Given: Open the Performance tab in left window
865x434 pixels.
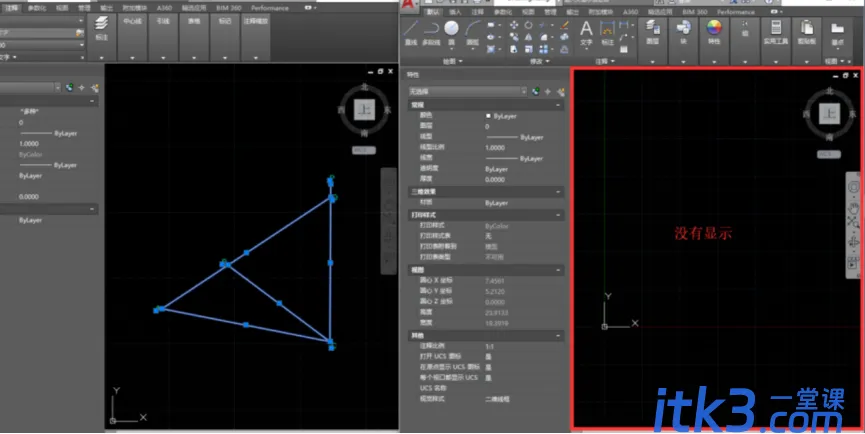Looking at the screenshot, I should (270, 8).
